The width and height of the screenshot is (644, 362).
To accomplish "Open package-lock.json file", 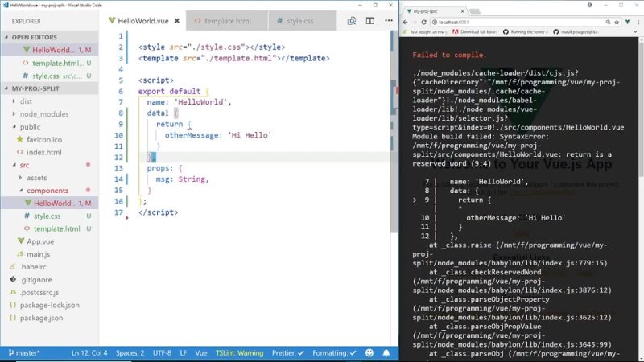I will point(49,305).
